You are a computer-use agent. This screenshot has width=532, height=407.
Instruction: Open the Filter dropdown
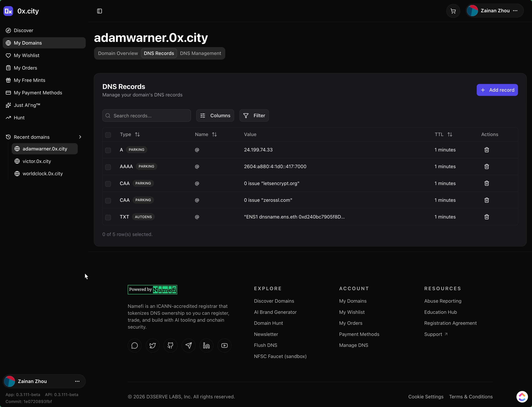click(x=254, y=115)
